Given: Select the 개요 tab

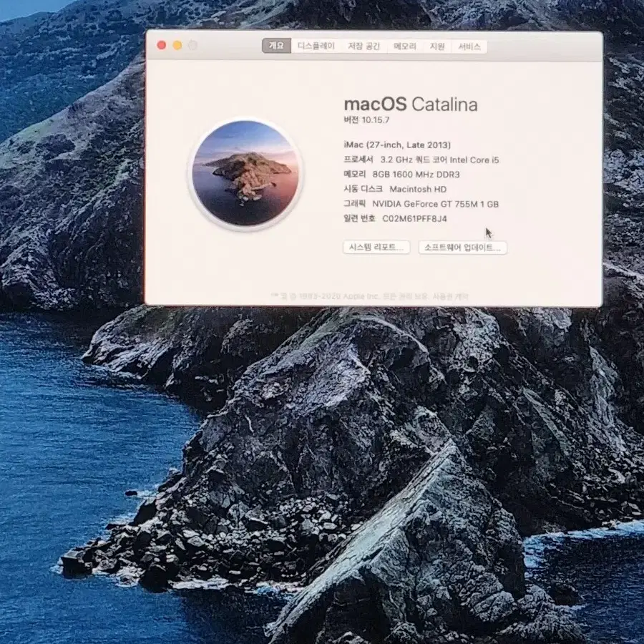Looking at the screenshot, I should pyautogui.click(x=276, y=46).
